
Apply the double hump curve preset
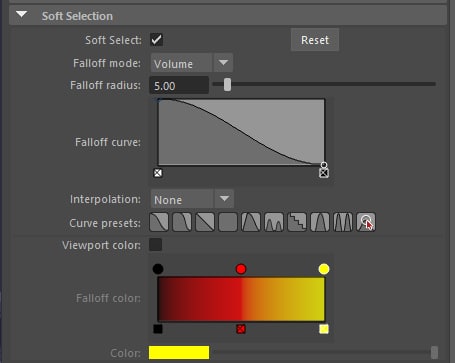274,222
